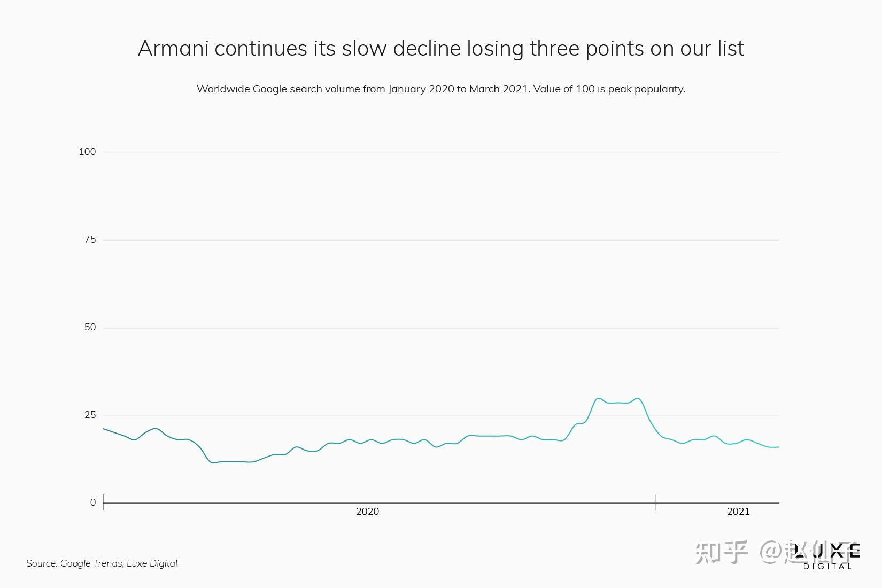Click the 2020 x-axis label
This screenshot has width=882, height=588.
point(367,512)
